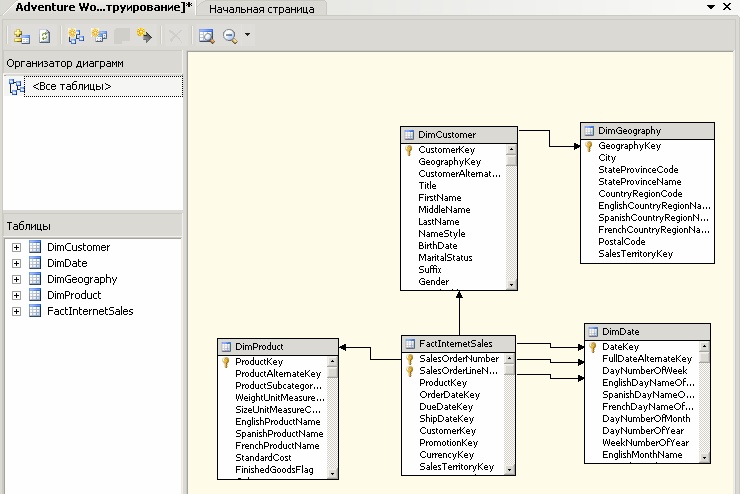Select the PostalCode column in DimGeography
Screen dimensions: 740x494
(622, 242)
